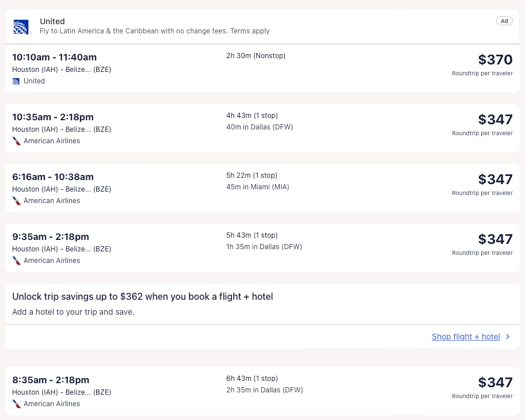Click the Ad badge on the United banner
Screen dimensions: 525x420
pyautogui.click(x=504, y=21)
